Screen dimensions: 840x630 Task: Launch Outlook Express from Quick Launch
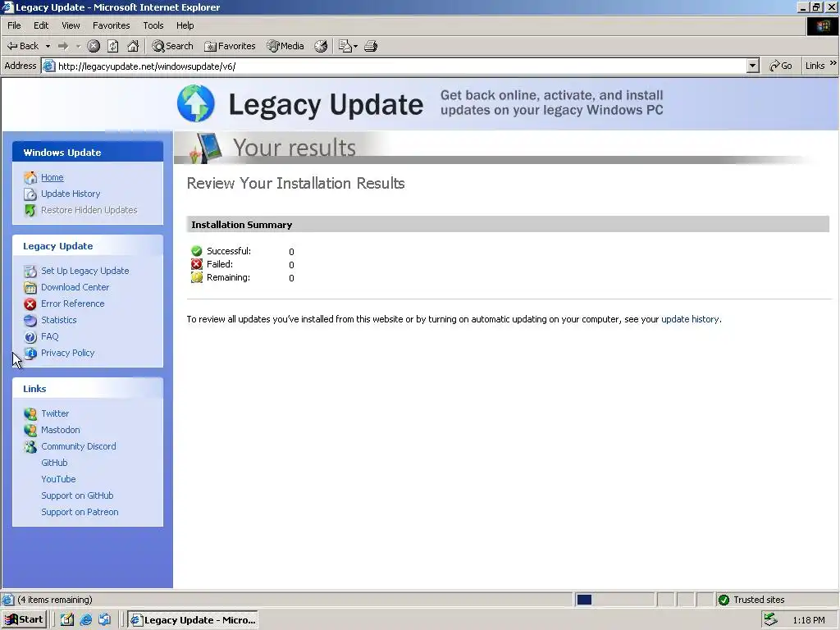[x=104, y=620]
